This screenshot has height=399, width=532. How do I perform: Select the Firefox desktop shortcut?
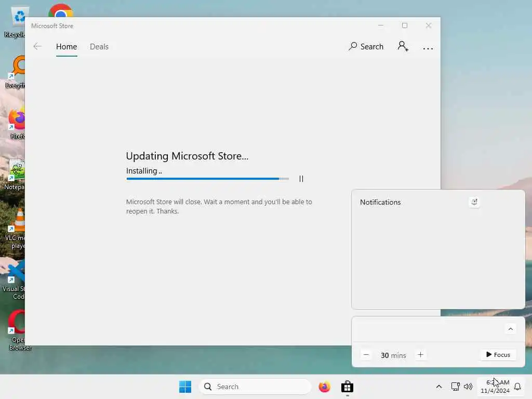pyautogui.click(x=16, y=123)
